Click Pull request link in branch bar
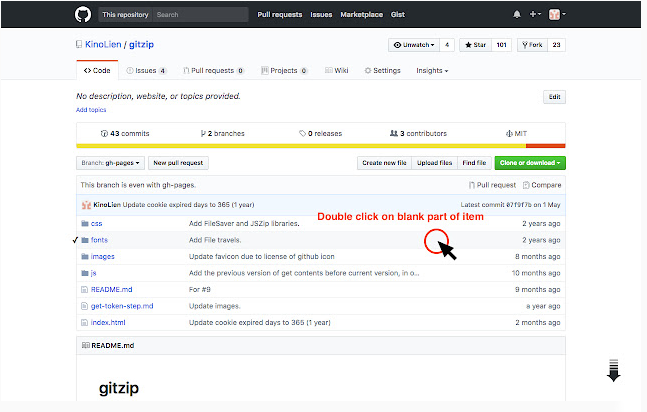The image size is (647, 412). coord(493,185)
